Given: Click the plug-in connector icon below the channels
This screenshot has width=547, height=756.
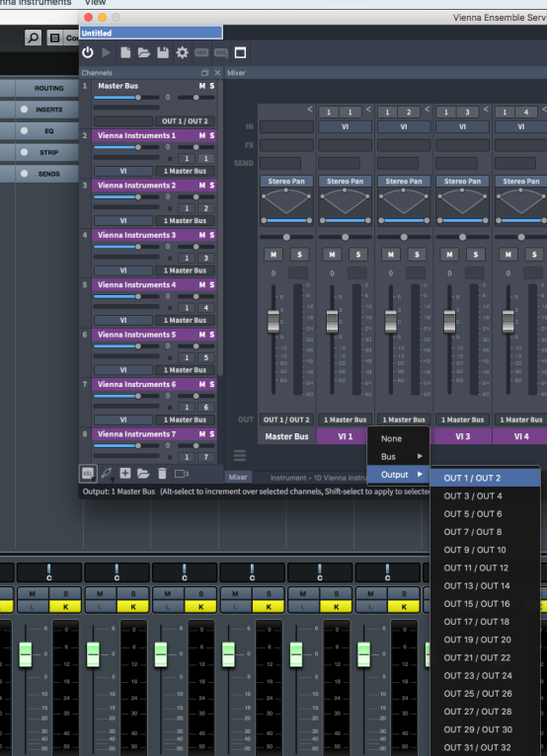Looking at the screenshot, I should pyautogui.click(x=107, y=474).
